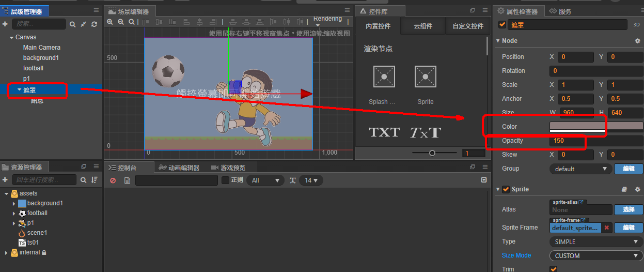Open the console font size 14 dropdown
The width and height of the screenshot is (644, 272).
[x=311, y=180]
